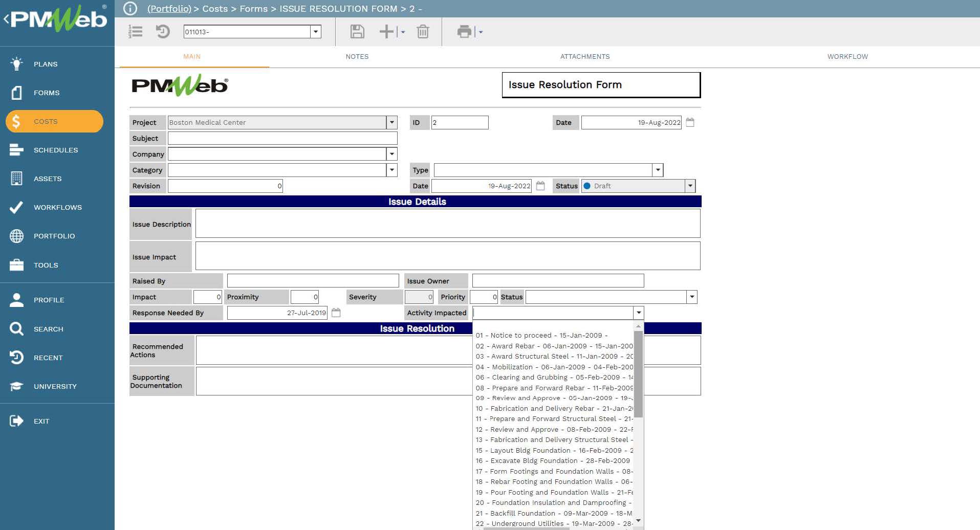The image size is (980, 530).
Task: Open the record history icon in toolbar
Action: click(163, 32)
